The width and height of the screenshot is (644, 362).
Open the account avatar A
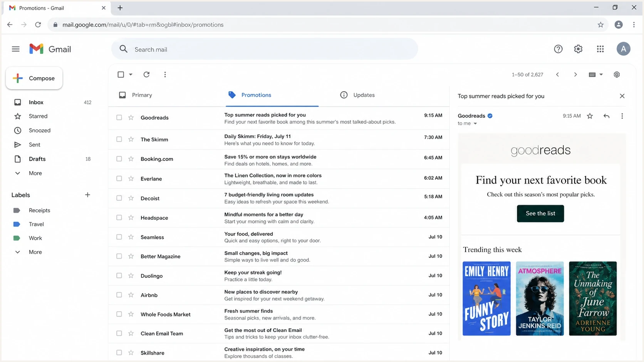[x=623, y=49]
